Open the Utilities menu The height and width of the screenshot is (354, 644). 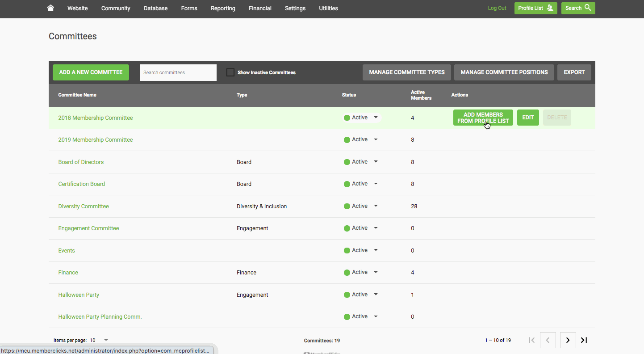pyautogui.click(x=328, y=8)
